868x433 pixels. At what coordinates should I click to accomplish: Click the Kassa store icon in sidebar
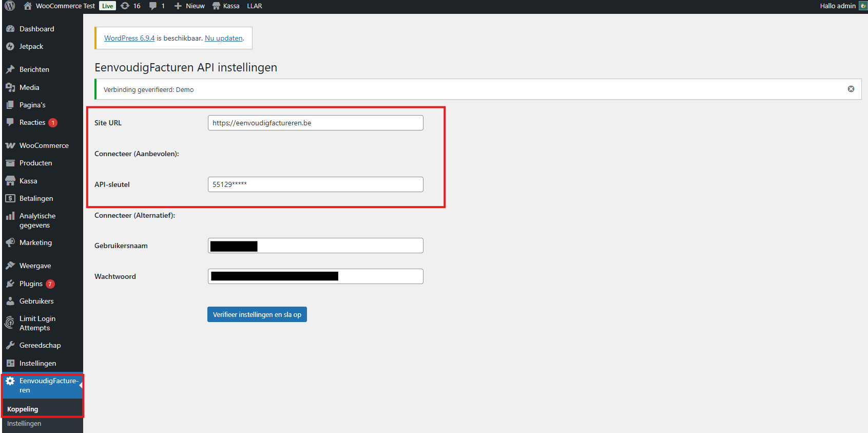(x=10, y=181)
